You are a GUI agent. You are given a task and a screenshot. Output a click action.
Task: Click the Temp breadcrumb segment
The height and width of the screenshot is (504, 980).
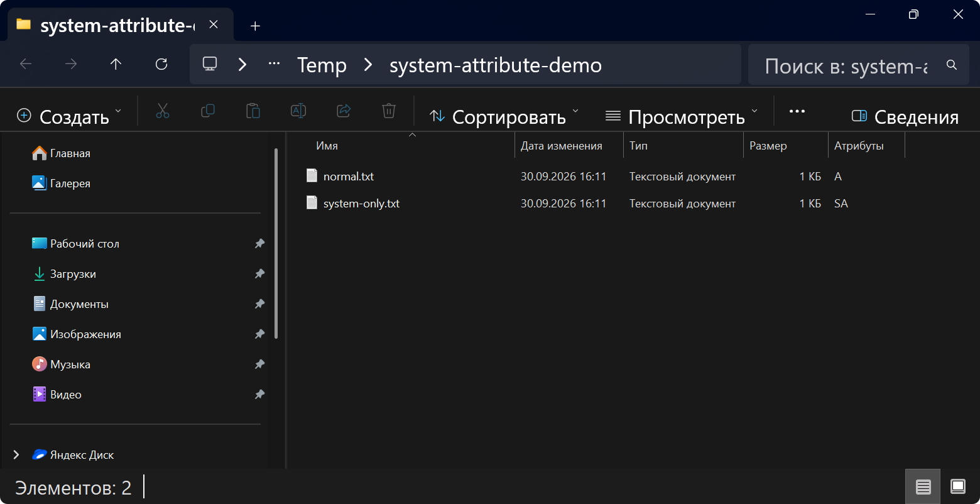pyautogui.click(x=322, y=65)
